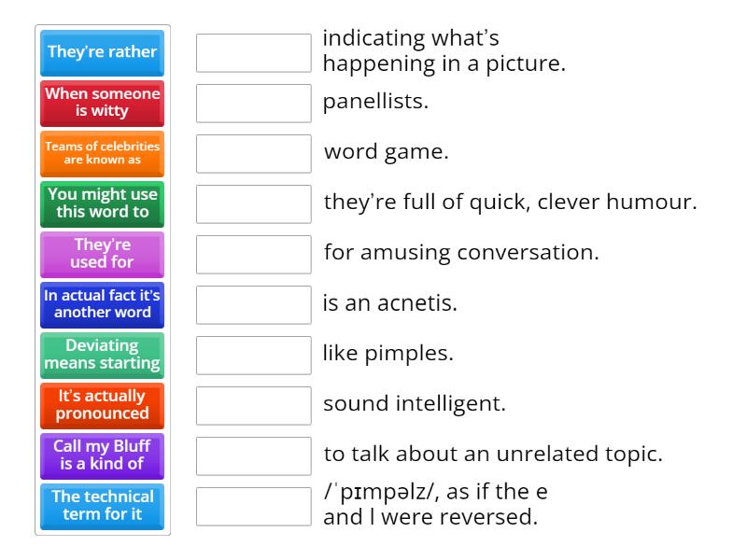
Task: Click the 'Call my Bluff is a kind of' tile
Action: coord(102,456)
